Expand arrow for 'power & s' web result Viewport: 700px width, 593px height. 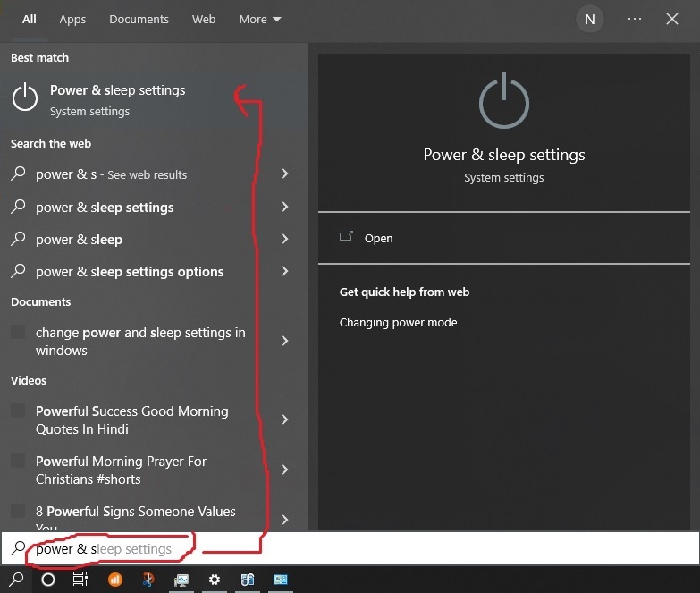(x=285, y=174)
